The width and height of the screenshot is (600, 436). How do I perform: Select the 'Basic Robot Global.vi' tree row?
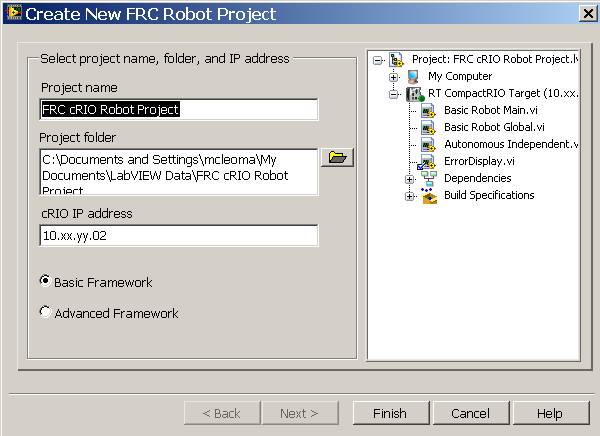coord(494,127)
